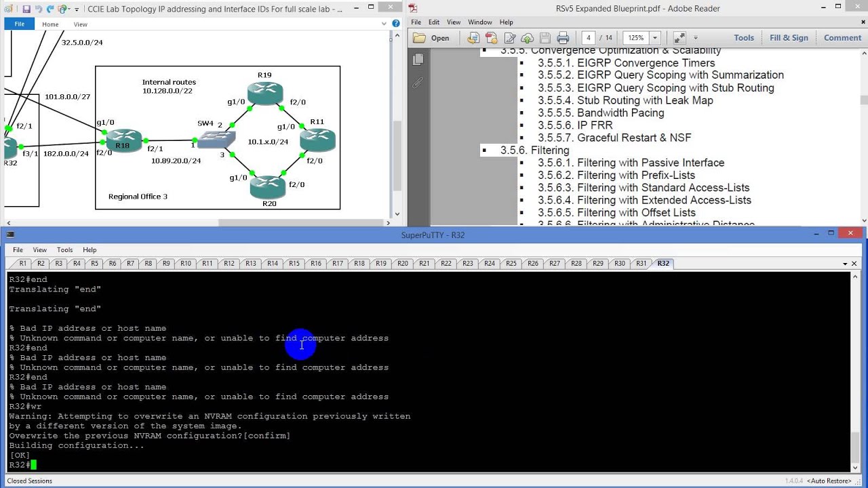Open the Comment pane in Adobe Reader
This screenshot has width=868, height=488.
coord(842,38)
